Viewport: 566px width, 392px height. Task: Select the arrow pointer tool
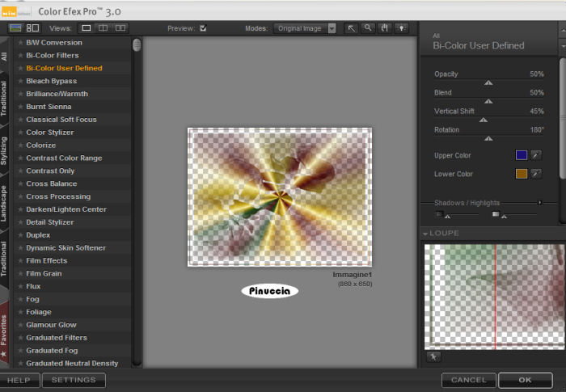(352, 28)
